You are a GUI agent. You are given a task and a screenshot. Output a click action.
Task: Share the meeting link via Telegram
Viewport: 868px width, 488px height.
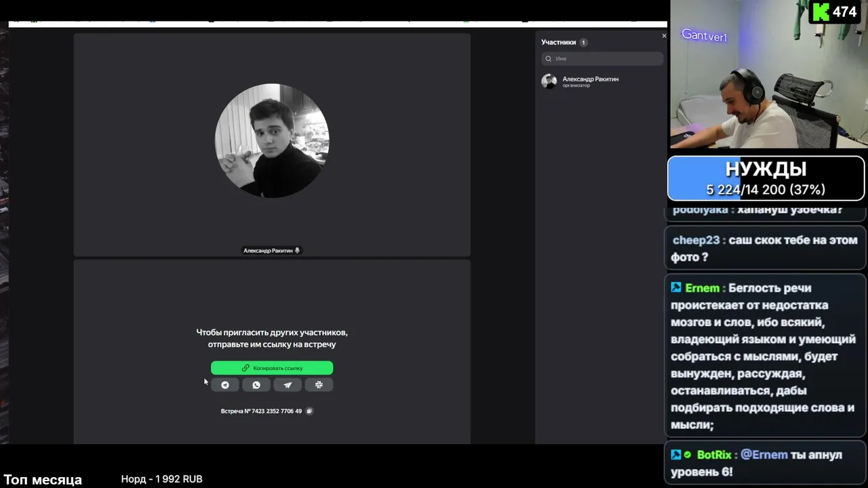pos(225,385)
